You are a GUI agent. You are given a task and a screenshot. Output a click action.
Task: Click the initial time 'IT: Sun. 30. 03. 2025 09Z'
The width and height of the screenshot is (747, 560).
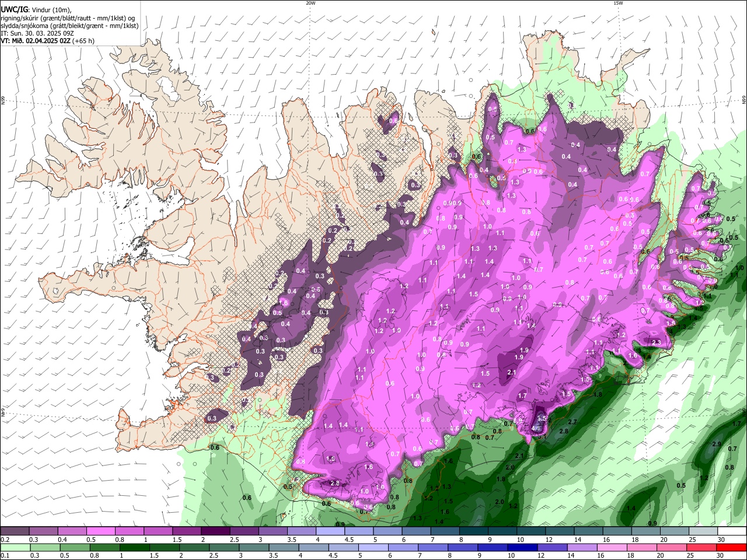click(37, 33)
